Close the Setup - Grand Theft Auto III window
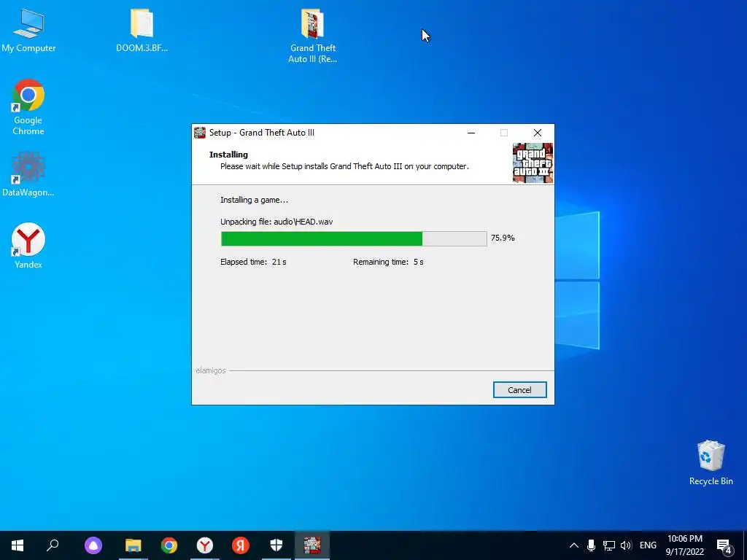 click(538, 133)
